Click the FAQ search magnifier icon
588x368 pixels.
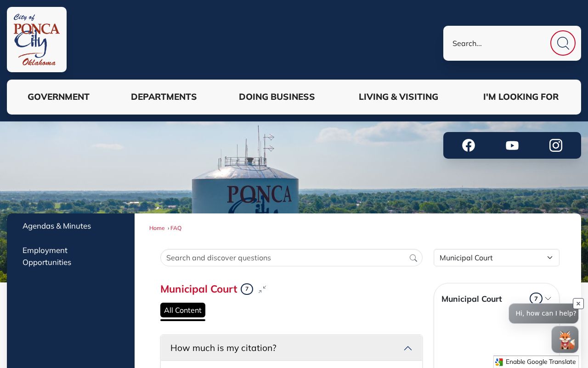(413, 258)
